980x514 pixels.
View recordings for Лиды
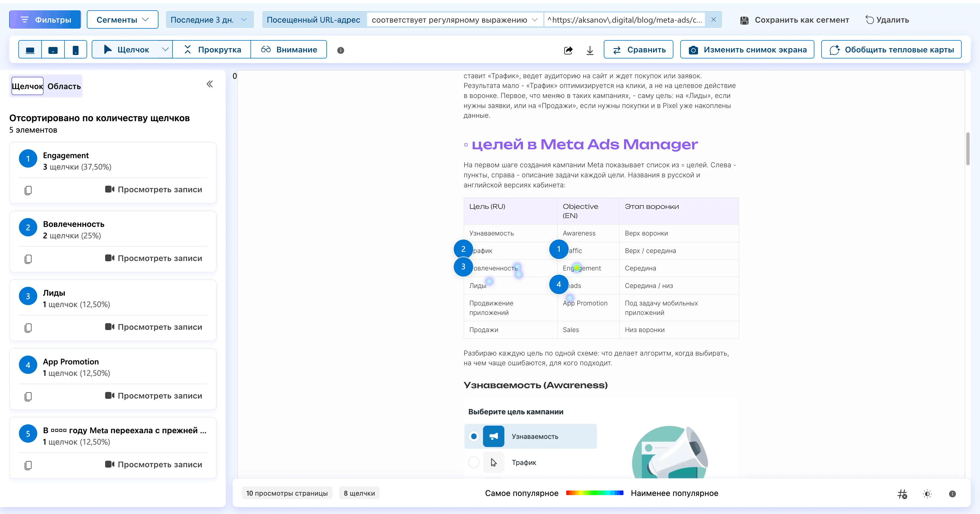(154, 327)
